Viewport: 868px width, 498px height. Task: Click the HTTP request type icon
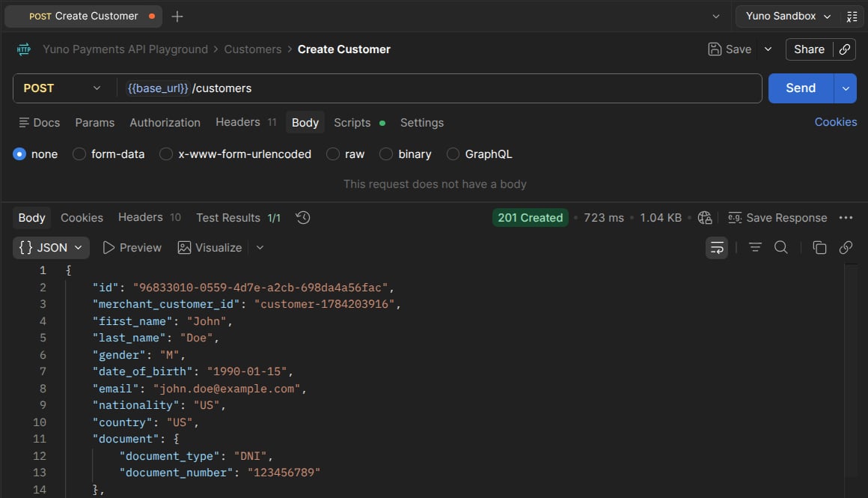24,49
